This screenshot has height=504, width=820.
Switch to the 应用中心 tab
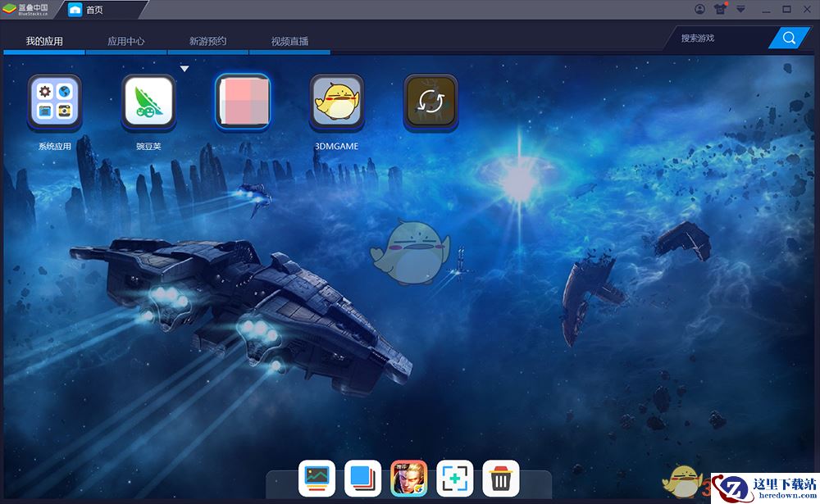126,41
